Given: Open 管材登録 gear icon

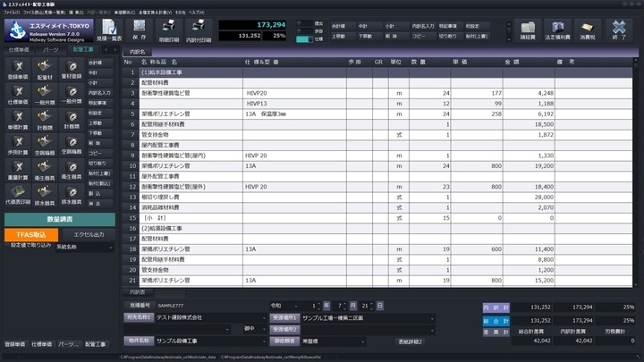Looking at the screenshot, I should (x=72, y=70).
